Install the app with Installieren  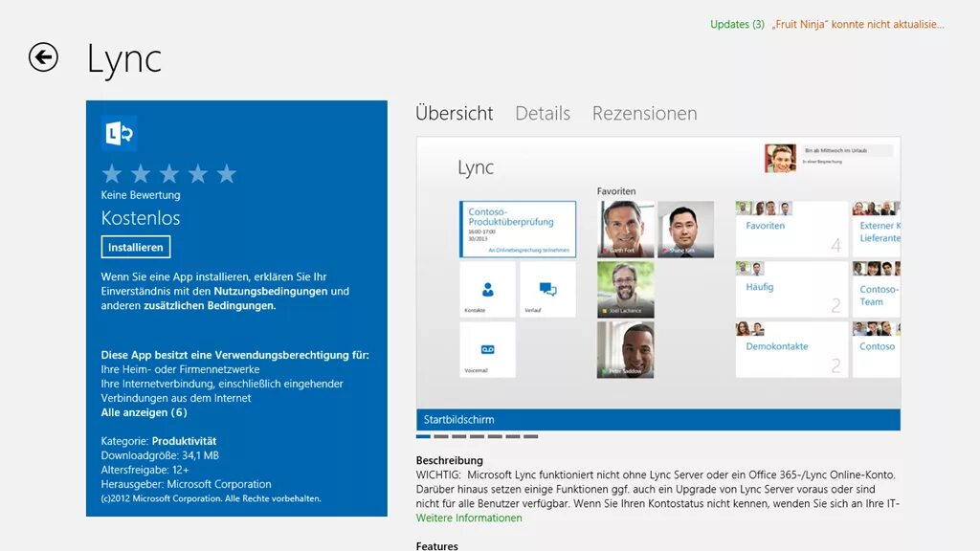pos(136,247)
